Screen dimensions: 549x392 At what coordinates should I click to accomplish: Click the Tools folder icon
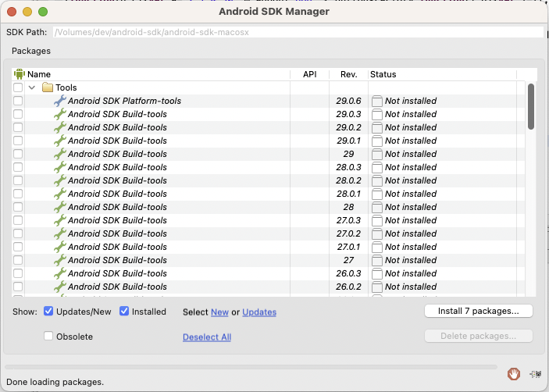(x=48, y=87)
